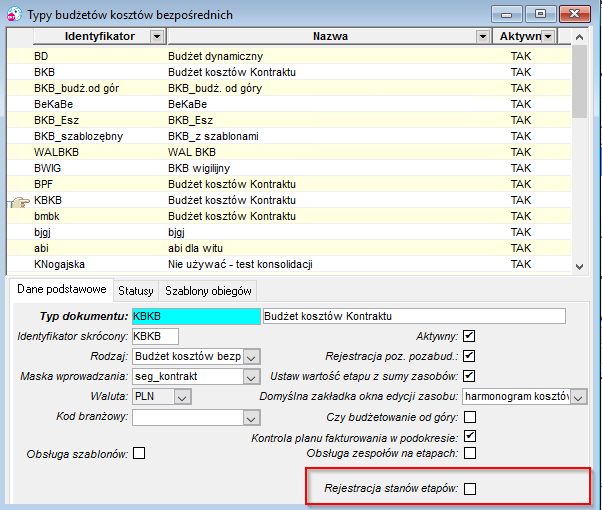Click the TAK value in the KNogajska row

click(521, 264)
